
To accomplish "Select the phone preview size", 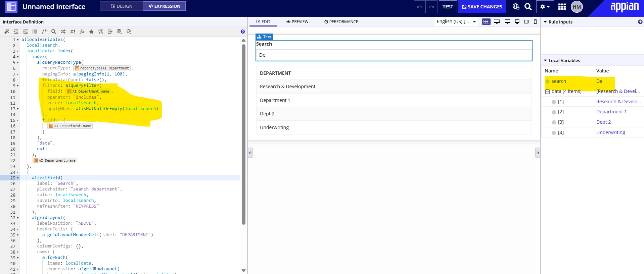I will tap(535, 22).
